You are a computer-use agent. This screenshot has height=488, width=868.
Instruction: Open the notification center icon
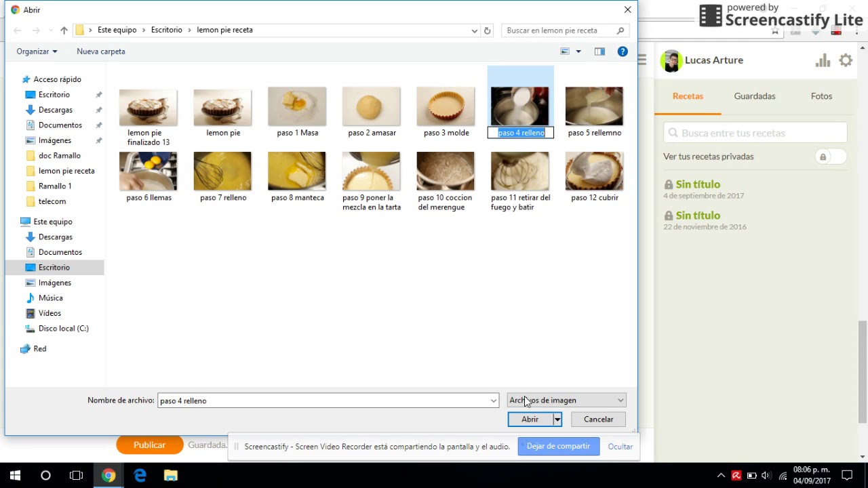[846, 476]
